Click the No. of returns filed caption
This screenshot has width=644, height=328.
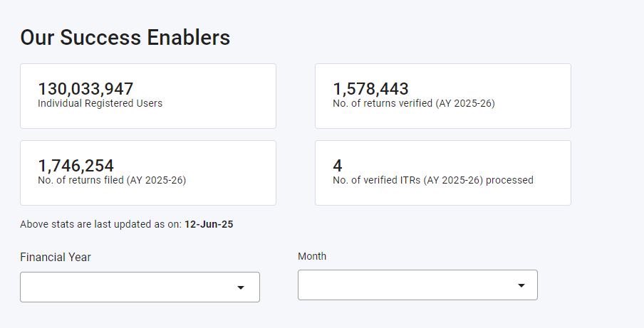coord(111,181)
